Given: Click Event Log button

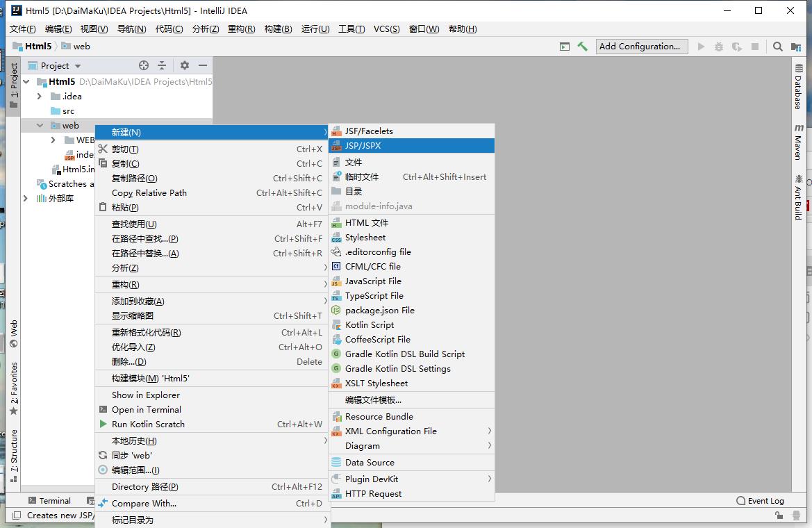Looking at the screenshot, I should 760,500.
